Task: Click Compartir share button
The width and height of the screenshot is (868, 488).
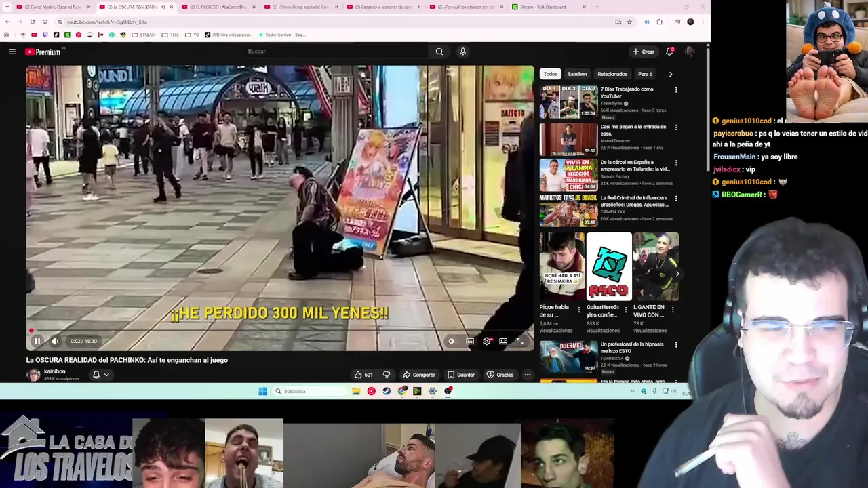Action: (x=419, y=375)
